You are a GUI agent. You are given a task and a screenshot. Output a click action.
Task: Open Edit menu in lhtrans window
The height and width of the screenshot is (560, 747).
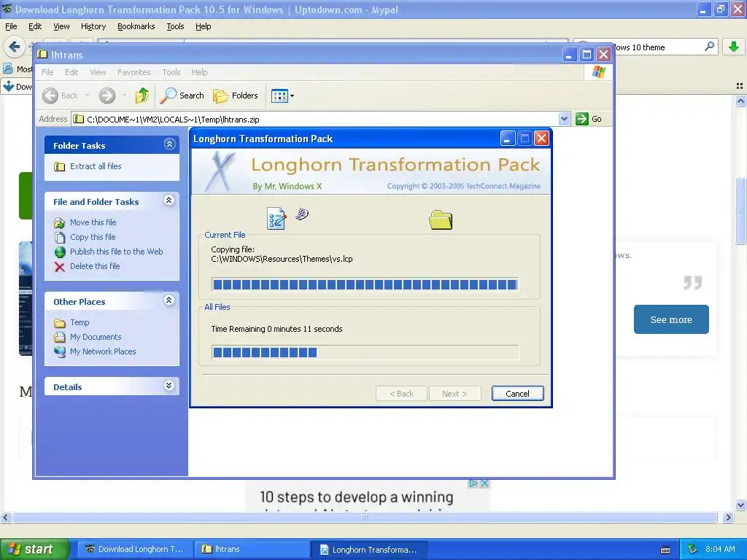pos(71,72)
